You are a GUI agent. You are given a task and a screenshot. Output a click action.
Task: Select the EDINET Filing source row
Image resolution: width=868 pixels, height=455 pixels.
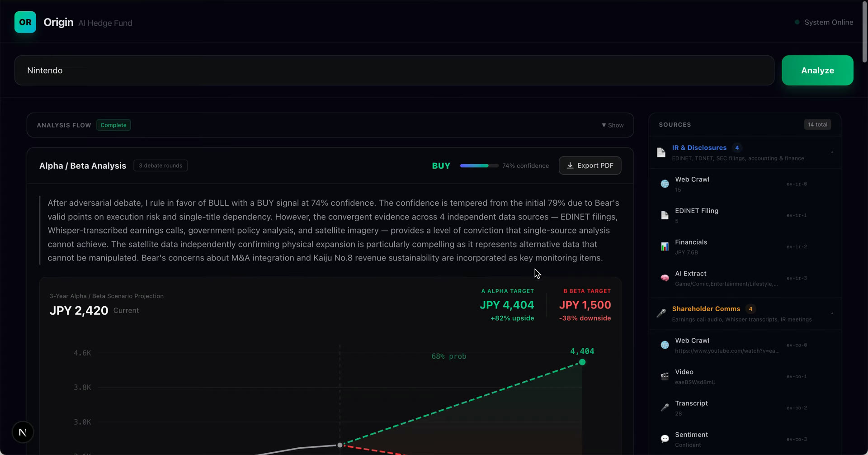(745, 215)
